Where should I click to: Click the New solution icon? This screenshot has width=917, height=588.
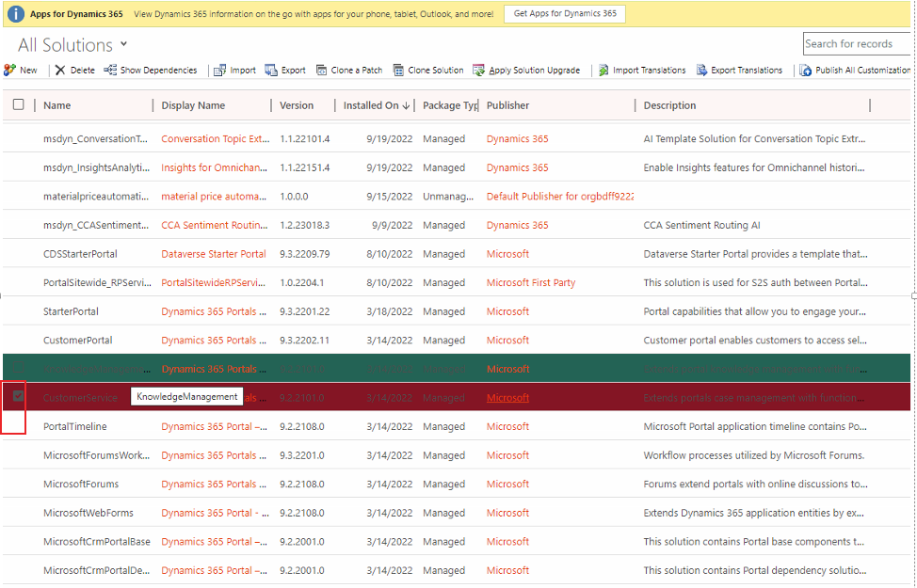point(9,71)
